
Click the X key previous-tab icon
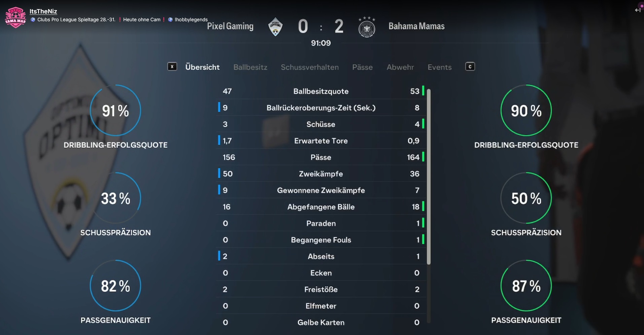click(172, 66)
